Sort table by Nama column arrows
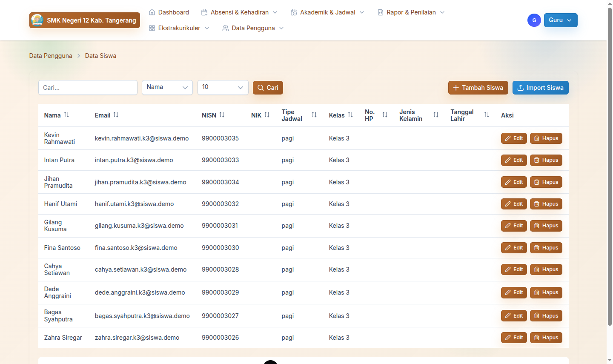This screenshot has height=364, width=613. pos(66,115)
